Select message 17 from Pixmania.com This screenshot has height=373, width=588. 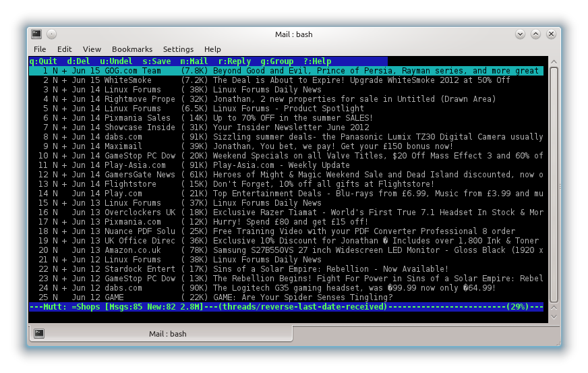[x=286, y=222]
